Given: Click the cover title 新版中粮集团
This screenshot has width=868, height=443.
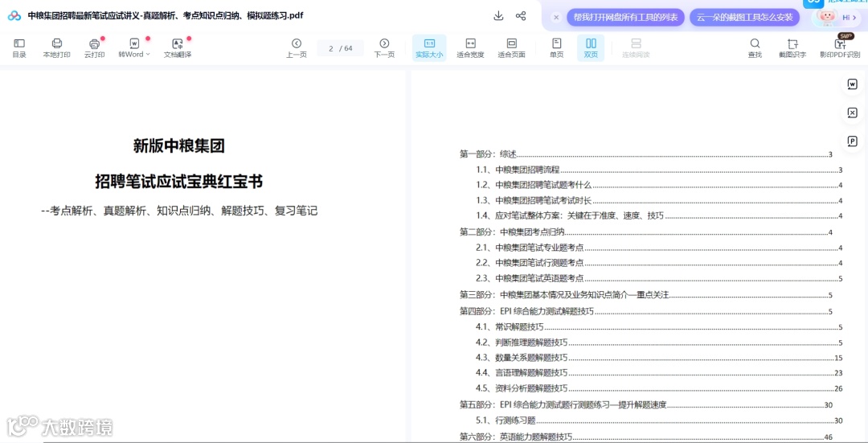Looking at the screenshot, I should (x=178, y=146).
